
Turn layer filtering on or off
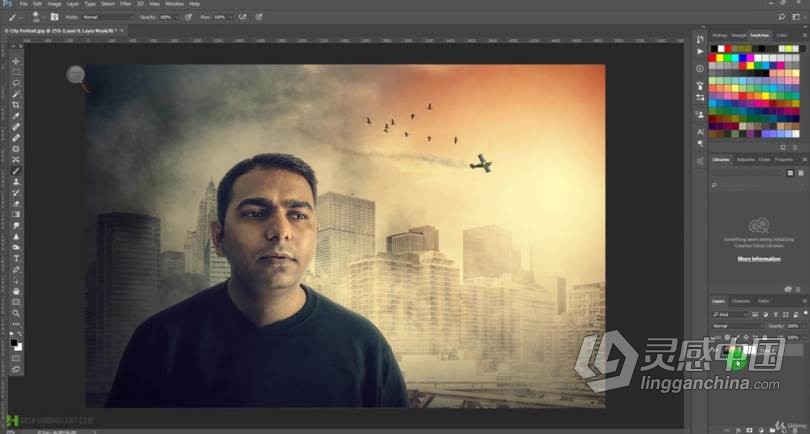[x=804, y=313]
